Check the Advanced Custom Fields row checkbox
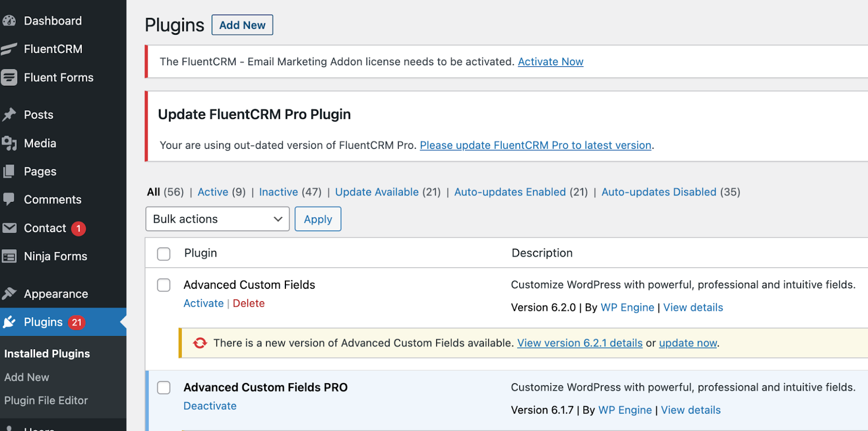This screenshot has width=868, height=431. coord(164,285)
